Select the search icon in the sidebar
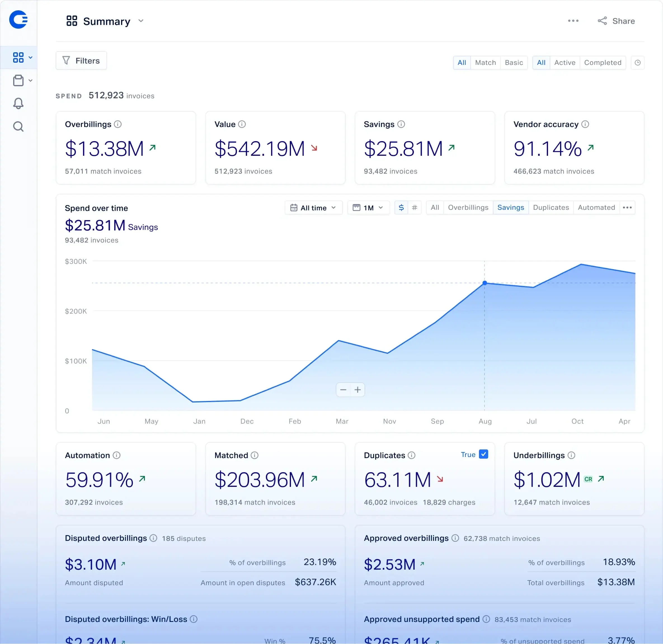Image resolution: width=663 pixels, height=644 pixels. point(18,126)
